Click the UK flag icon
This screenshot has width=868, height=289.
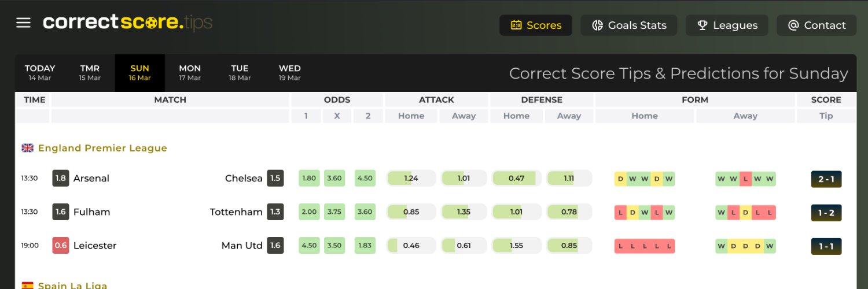(x=27, y=148)
